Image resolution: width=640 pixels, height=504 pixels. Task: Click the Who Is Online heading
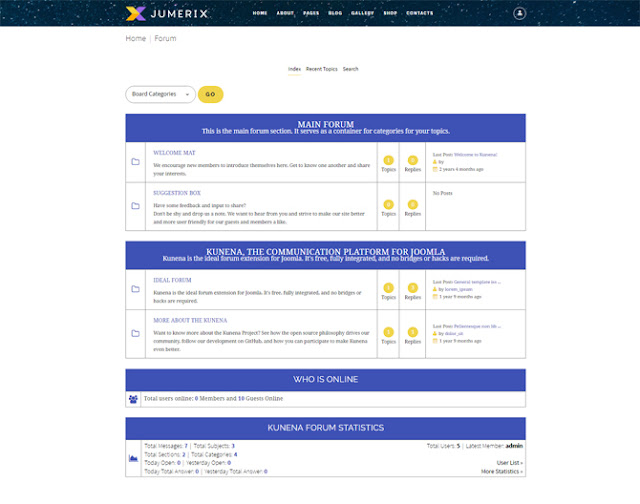326,380
